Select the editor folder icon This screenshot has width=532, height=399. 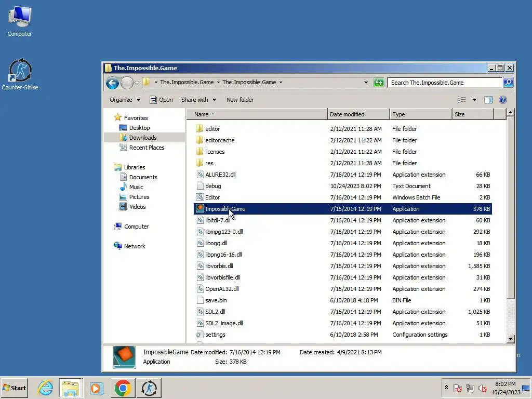point(200,129)
